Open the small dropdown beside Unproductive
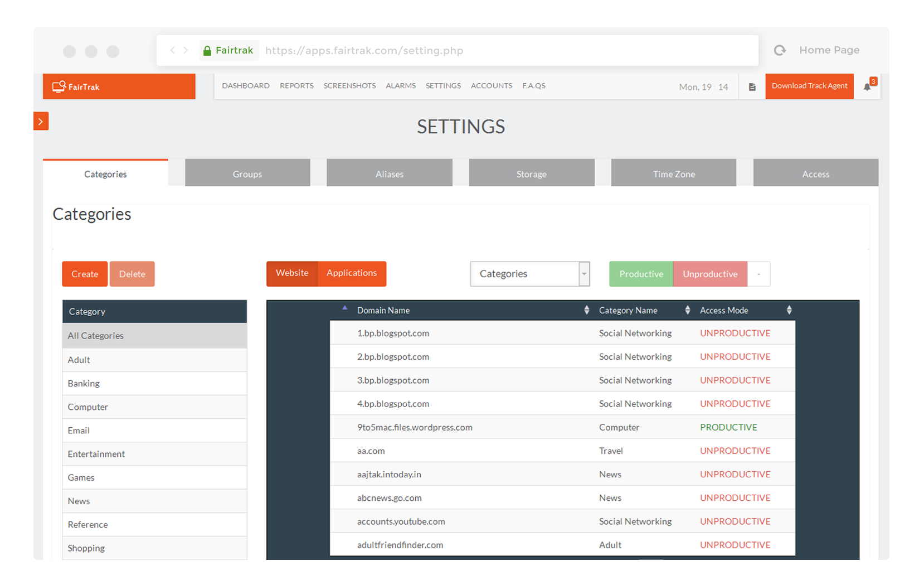This screenshot has height=585, width=924. click(x=758, y=274)
